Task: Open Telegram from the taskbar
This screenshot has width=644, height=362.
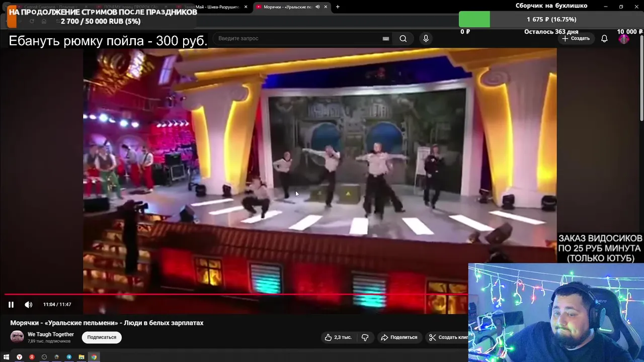Action: click(x=69, y=357)
